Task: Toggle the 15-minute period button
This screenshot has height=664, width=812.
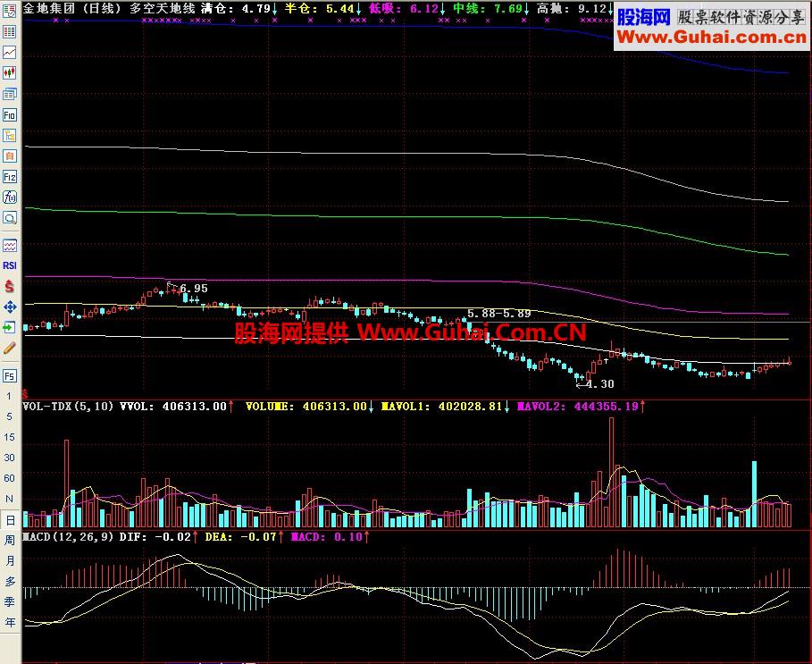Action: (9, 437)
